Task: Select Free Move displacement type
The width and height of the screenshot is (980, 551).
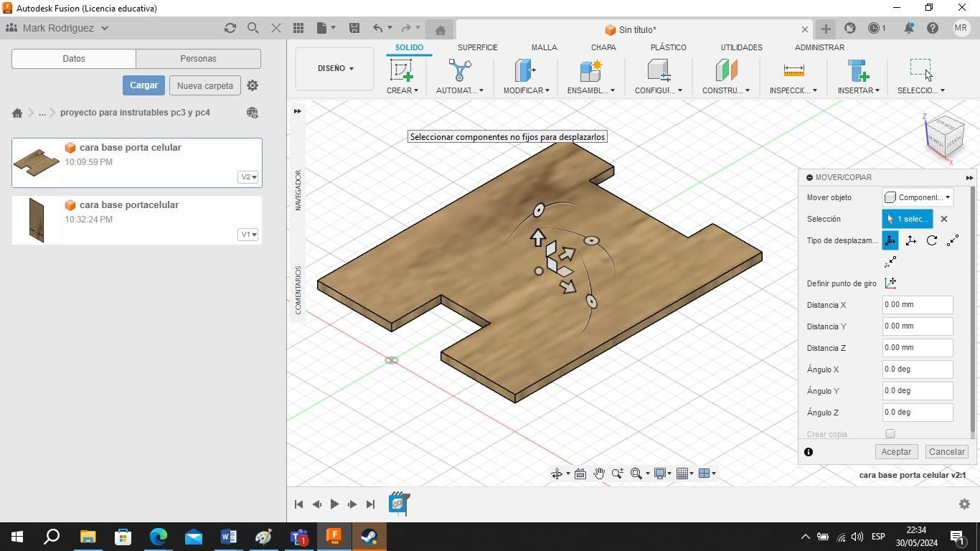Action: [890, 240]
